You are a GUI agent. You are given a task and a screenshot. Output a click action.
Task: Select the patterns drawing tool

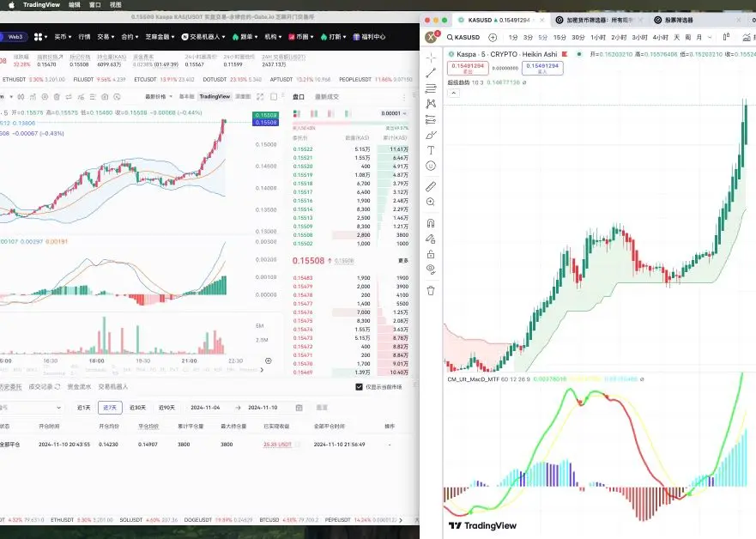(x=431, y=104)
